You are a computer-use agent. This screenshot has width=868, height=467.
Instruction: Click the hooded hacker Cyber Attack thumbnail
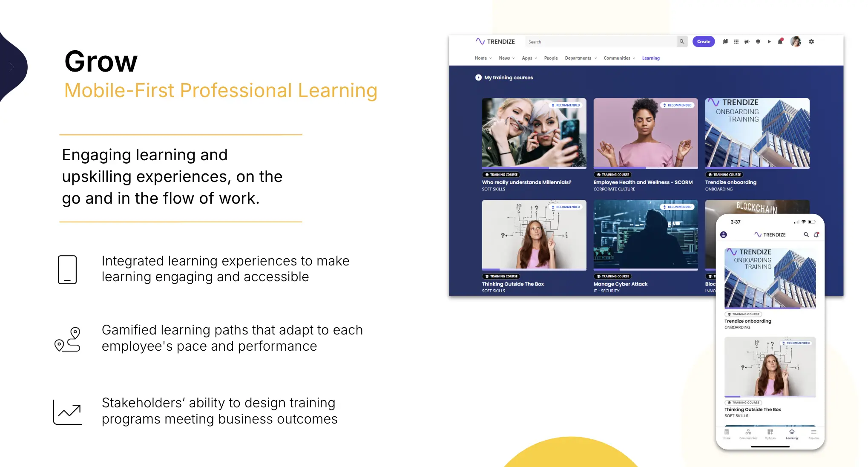click(646, 235)
